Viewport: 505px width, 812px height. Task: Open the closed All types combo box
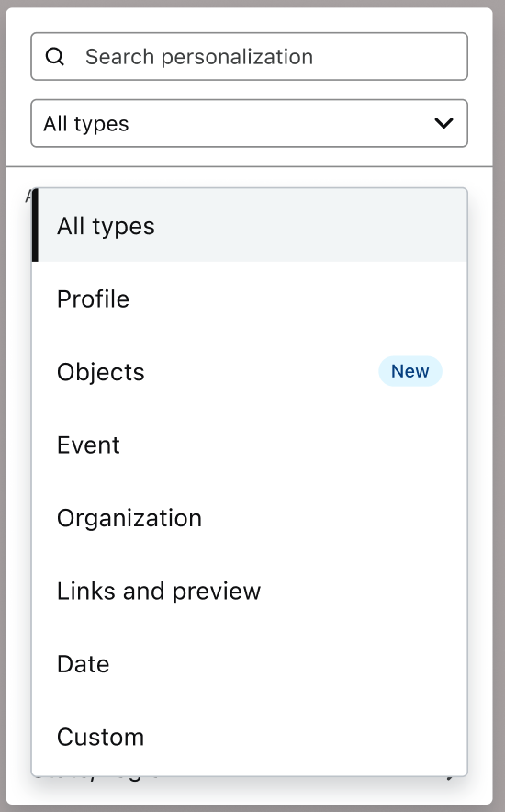250,123
